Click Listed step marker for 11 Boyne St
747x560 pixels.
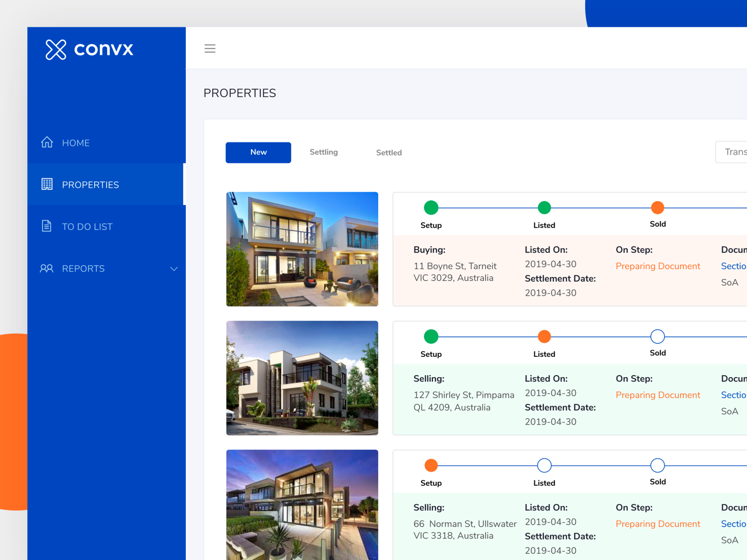coord(544,207)
